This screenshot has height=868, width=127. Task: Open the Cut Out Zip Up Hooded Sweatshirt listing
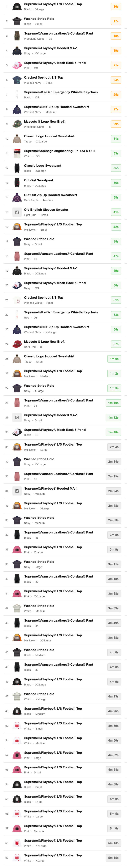point(50,195)
